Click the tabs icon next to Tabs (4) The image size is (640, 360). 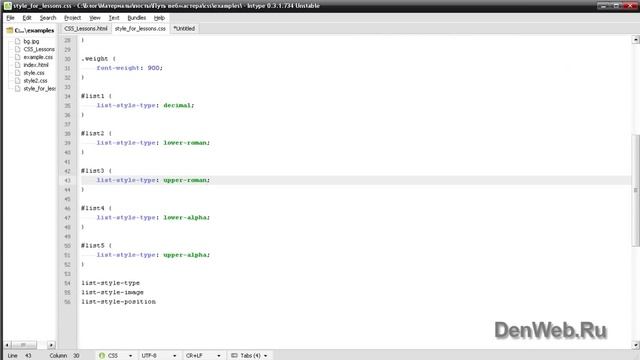[234, 356]
